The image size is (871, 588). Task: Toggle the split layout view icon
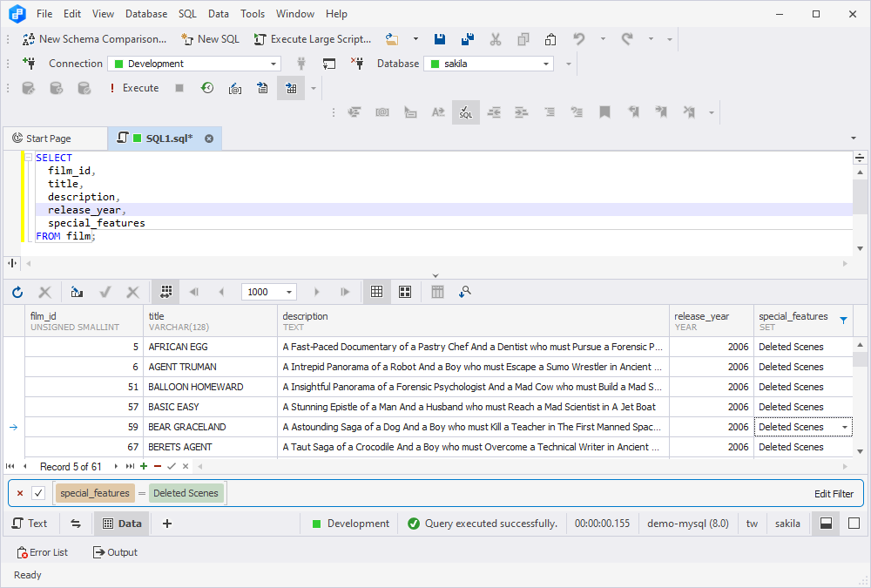click(x=826, y=524)
